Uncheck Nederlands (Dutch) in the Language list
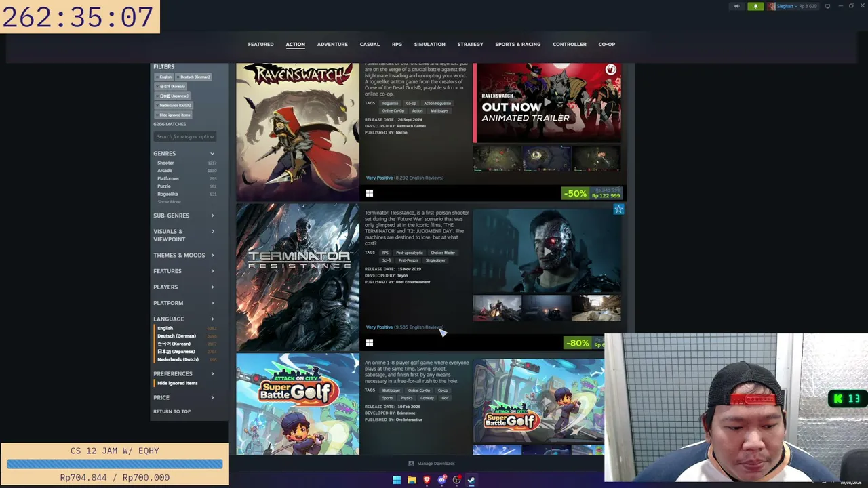 [x=178, y=359]
